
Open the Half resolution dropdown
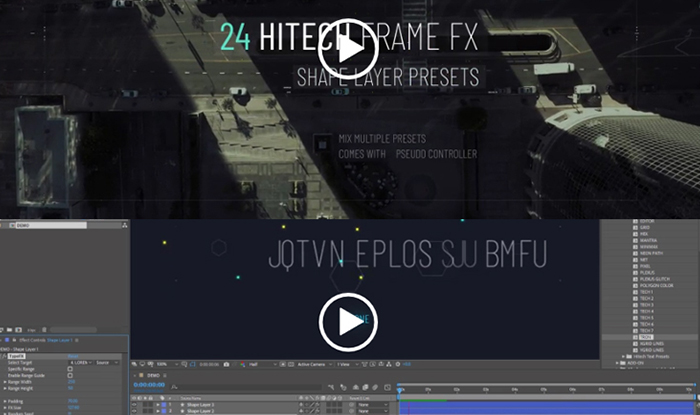262,364
